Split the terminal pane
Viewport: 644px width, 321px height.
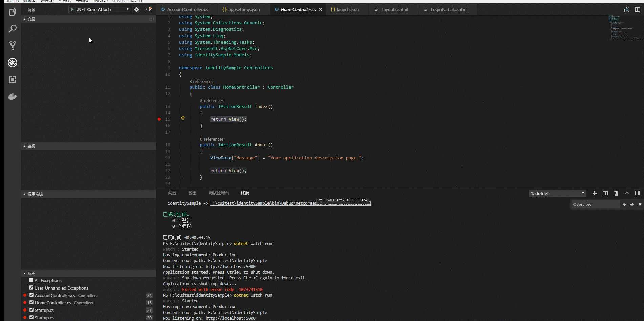[605, 193]
